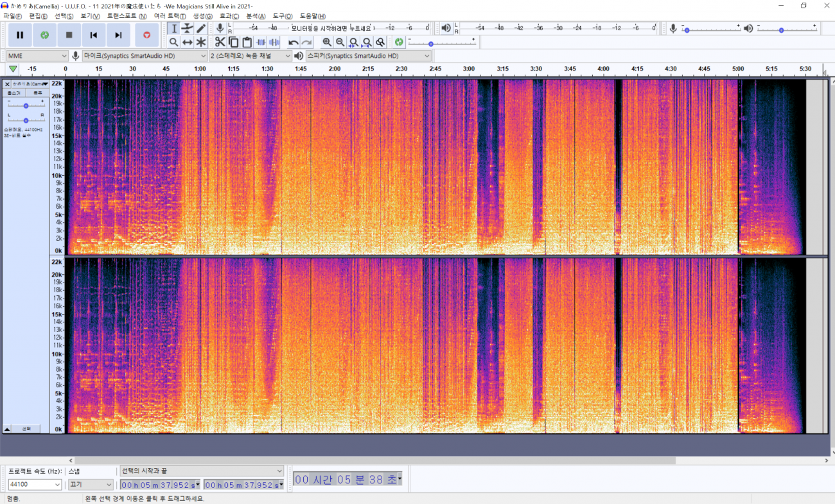Viewport: 835px width, 504px height.
Task: Click the Stop button
Action: coord(69,35)
